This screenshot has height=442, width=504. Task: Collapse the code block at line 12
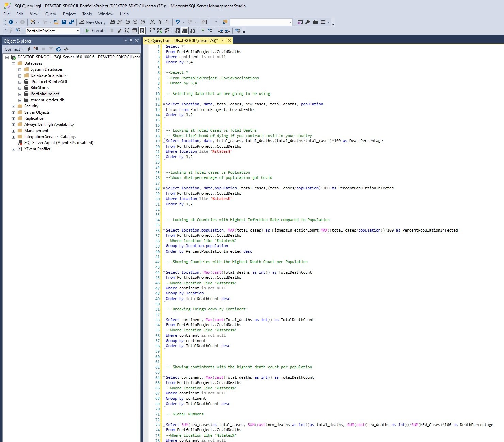tap(164, 104)
